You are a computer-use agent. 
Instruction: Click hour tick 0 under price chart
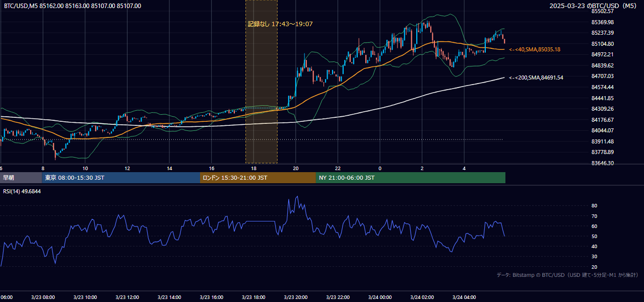[380, 168]
